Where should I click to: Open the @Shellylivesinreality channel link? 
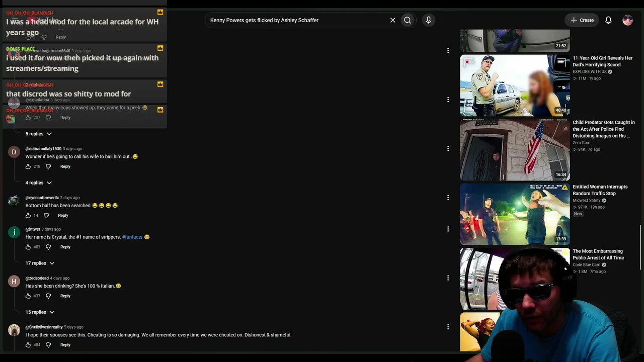pos(44,327)
